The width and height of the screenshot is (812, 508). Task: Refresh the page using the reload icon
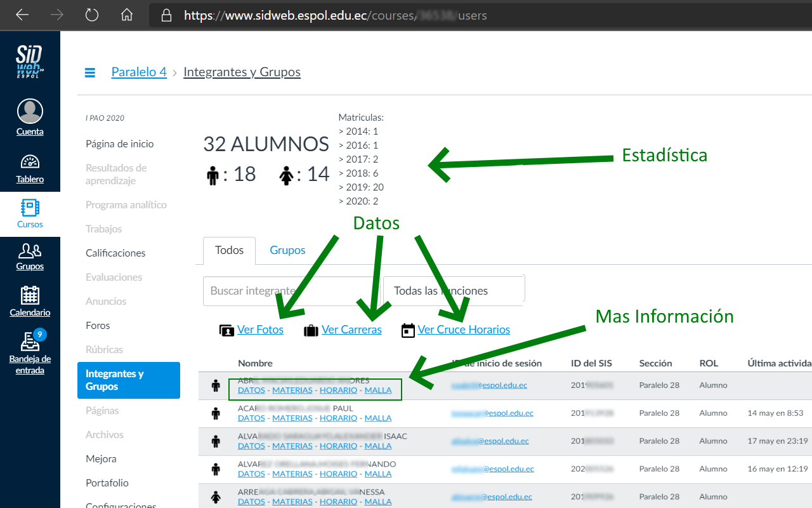91,15
